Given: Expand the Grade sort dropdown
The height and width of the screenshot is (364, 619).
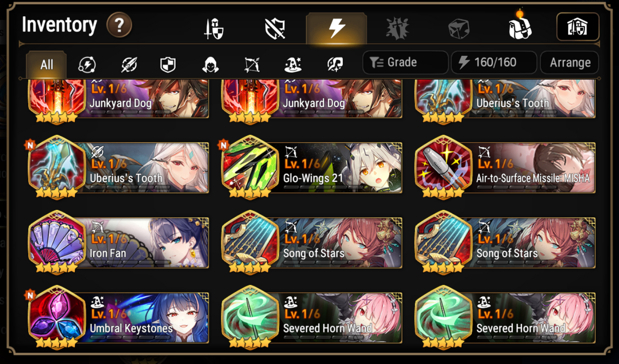Looking at the screenshot, I should (x=405, y=63).
